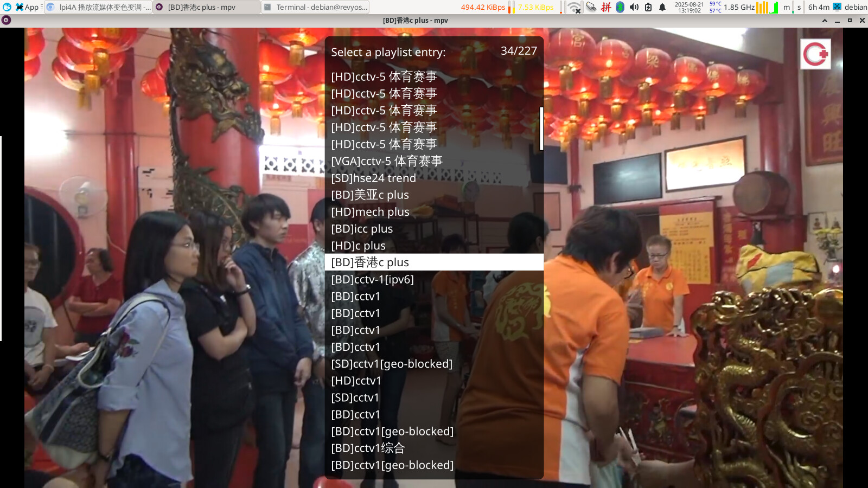Choose the [HD]mech plus playlist entry

370,211
